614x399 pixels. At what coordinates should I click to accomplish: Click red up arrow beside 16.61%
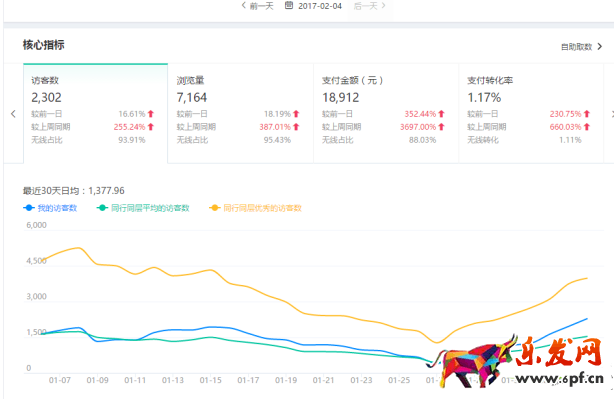click(x=151, y=114)
